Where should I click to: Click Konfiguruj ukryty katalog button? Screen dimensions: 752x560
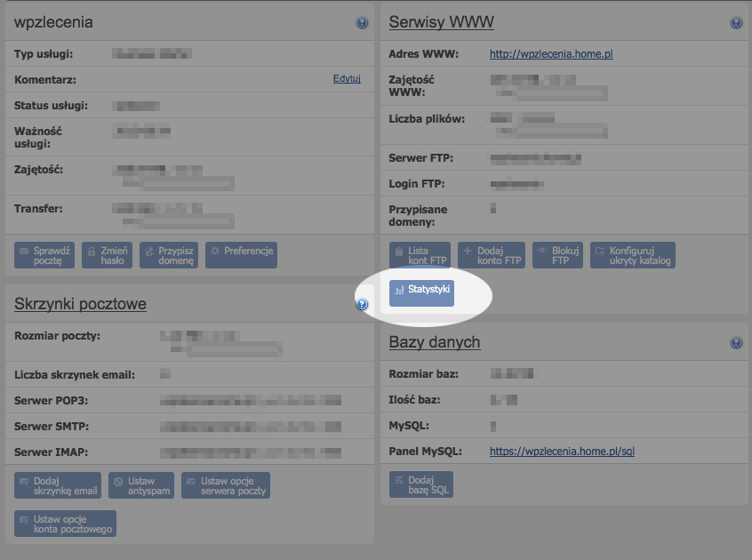click(x=632, y=256)
